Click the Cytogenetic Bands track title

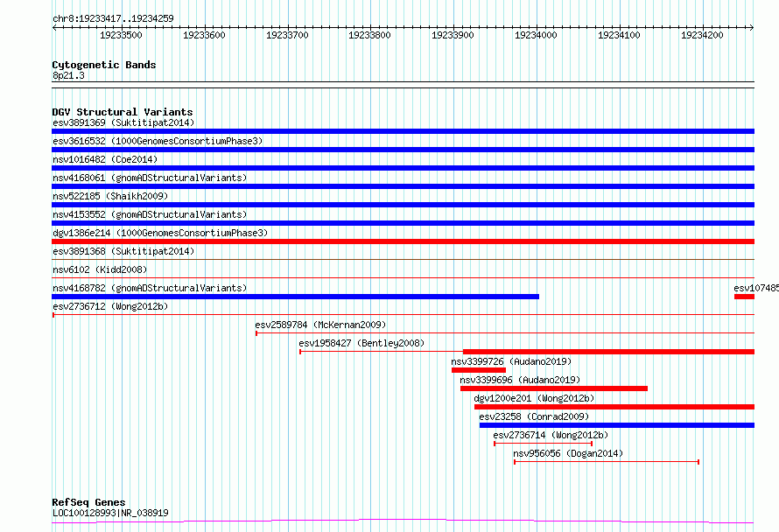tap(104, 65)
